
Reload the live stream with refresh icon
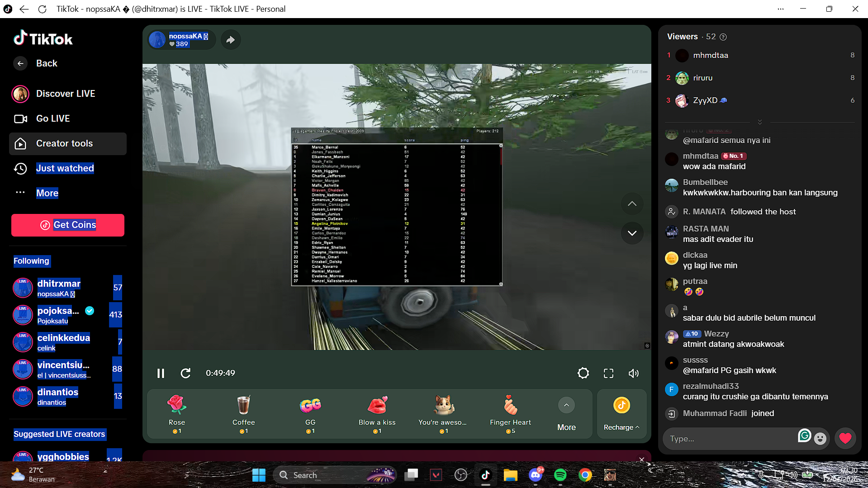[x=185, y=373]
